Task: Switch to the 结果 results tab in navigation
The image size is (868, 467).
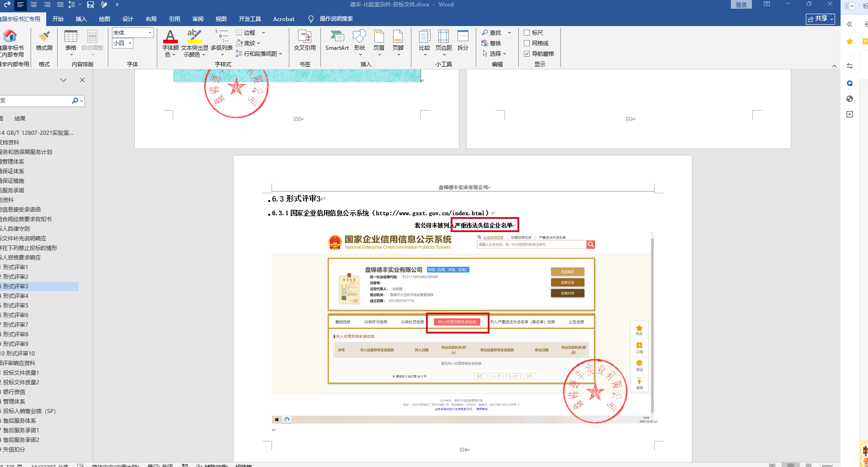Action: pos(20,118)
